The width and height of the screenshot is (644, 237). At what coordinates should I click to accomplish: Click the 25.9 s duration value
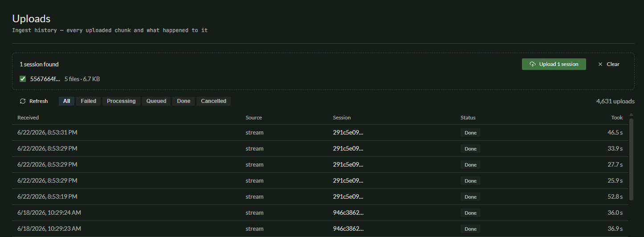click(615, 180)
